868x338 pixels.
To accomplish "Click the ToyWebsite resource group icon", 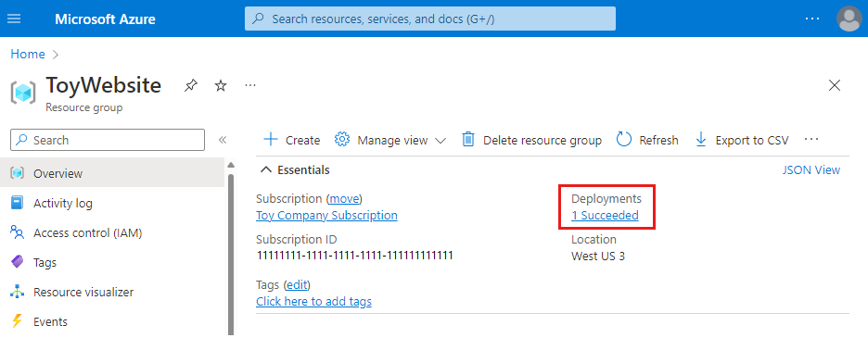I will coord(22,92).
